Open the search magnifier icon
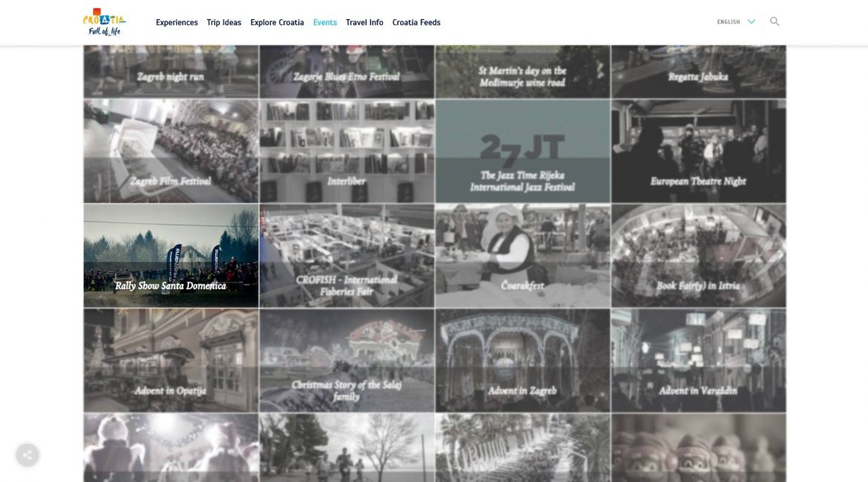 775,22
